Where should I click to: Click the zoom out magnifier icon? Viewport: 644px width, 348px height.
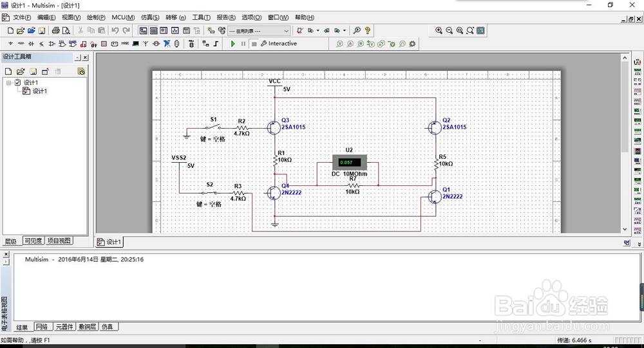click(450, 30)
